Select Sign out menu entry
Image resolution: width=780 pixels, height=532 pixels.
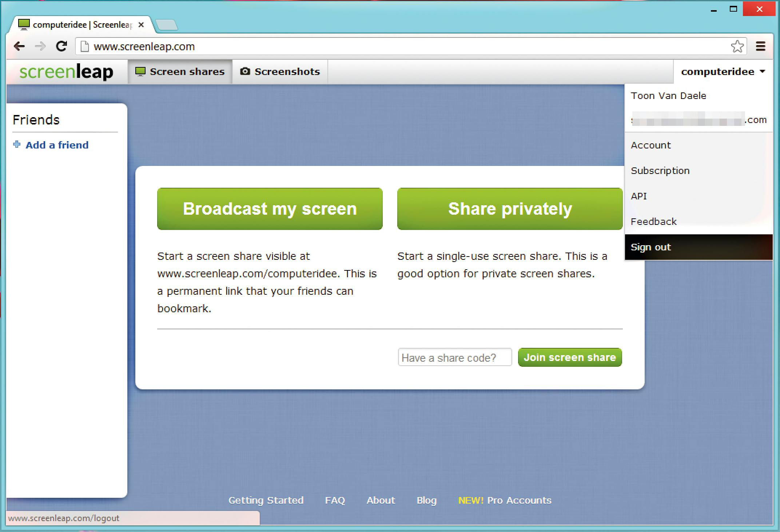click(650, 247)
